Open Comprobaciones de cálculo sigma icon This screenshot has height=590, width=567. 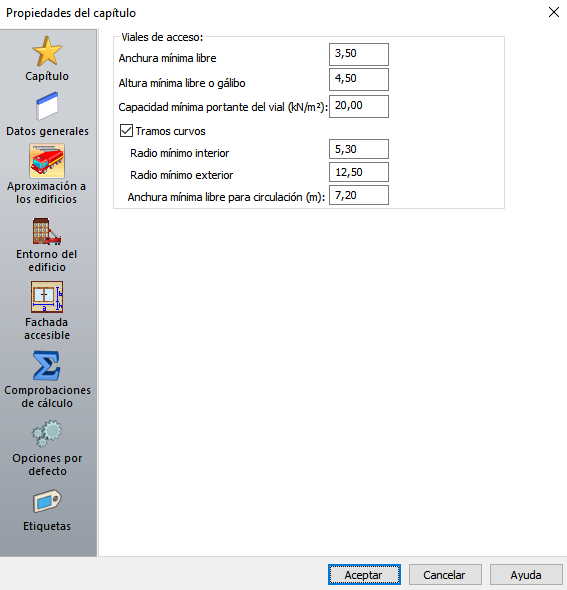click(x=46, y=366)
